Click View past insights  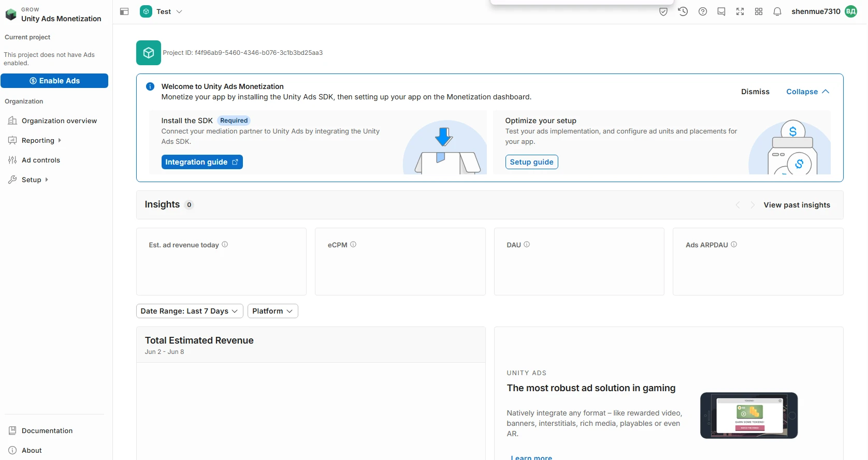point(797,205)
